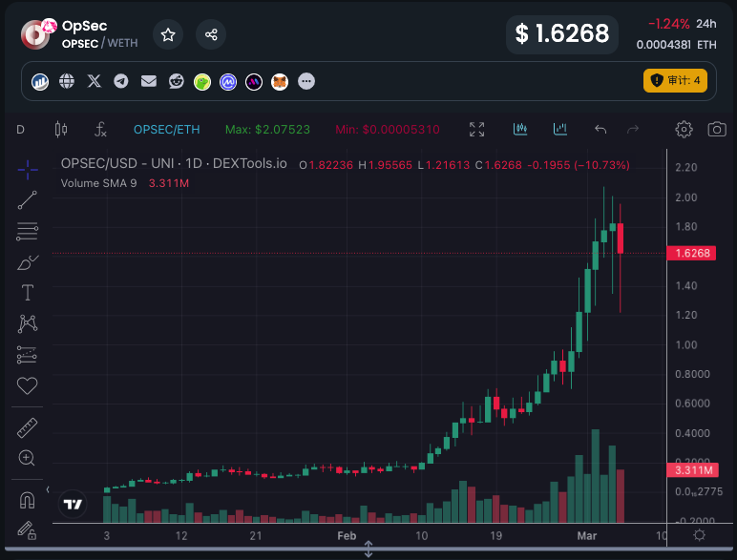Click the purple M logo icon

tap(254, 82)
